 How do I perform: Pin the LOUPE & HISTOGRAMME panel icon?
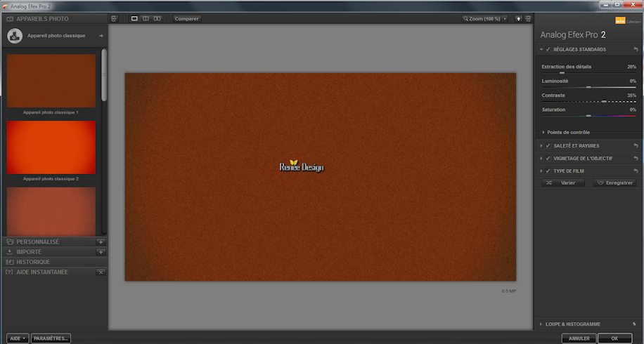(x=635, y=324)
